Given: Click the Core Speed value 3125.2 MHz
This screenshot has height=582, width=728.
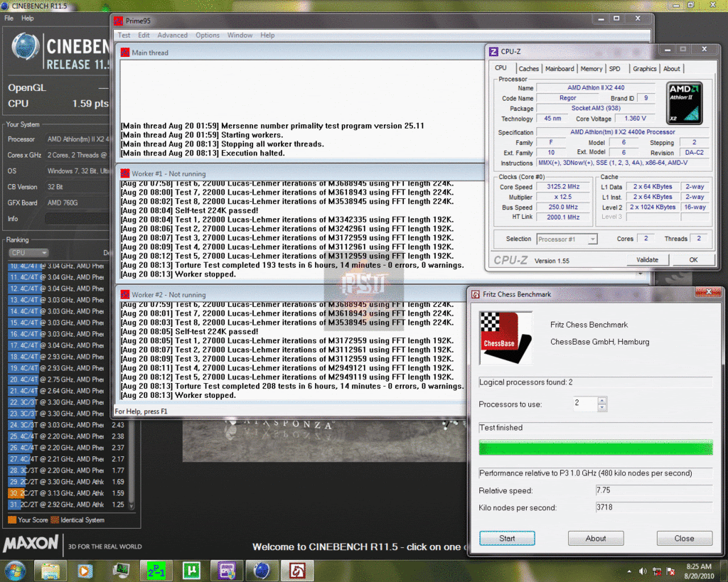Looking at the screenshot, I should pyautogui.click(x=563, y=187).
